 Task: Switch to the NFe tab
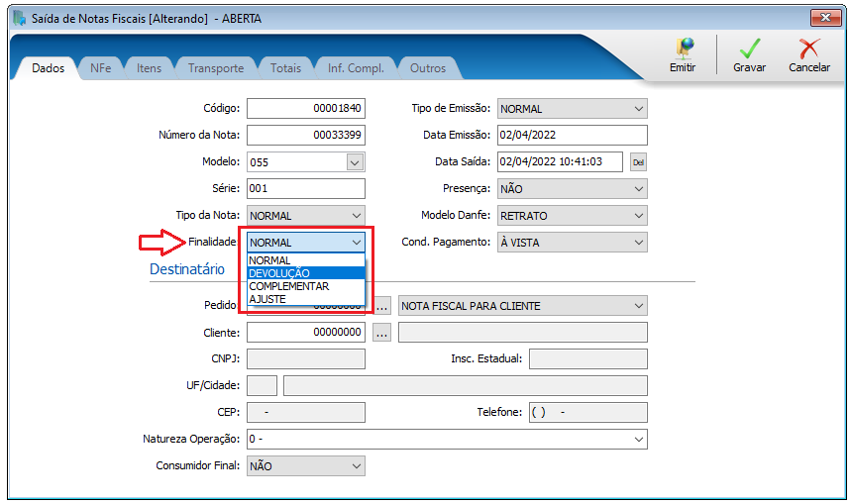coord(101,68)
